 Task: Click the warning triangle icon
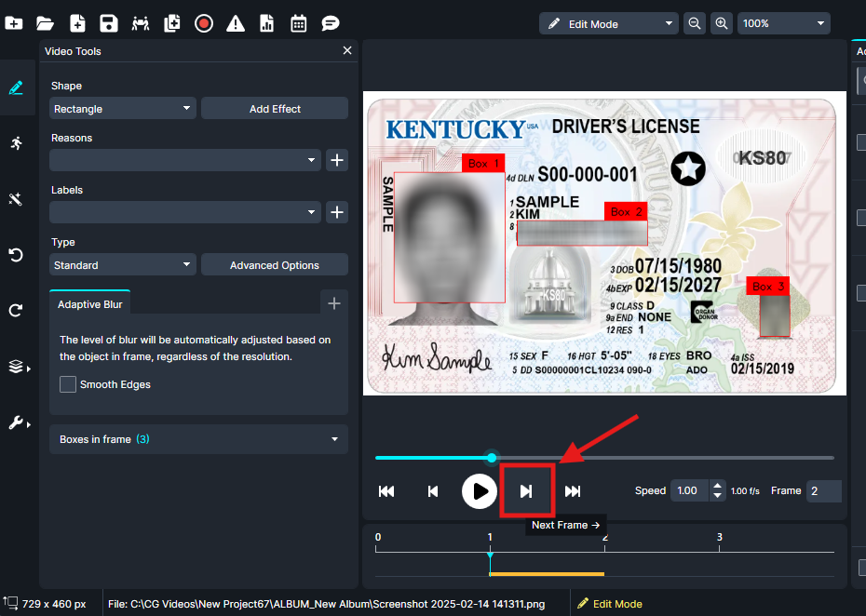coord(236,23)
